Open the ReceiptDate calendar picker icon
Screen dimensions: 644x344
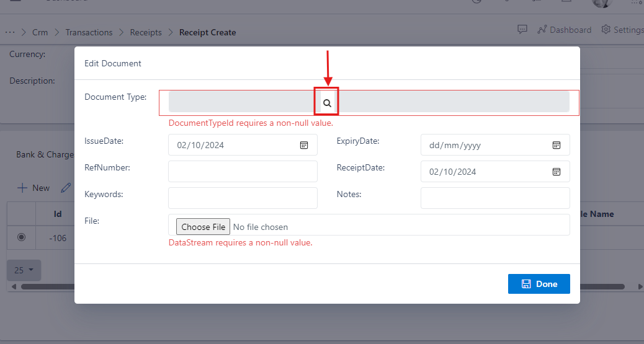click(x=556, y=172)
